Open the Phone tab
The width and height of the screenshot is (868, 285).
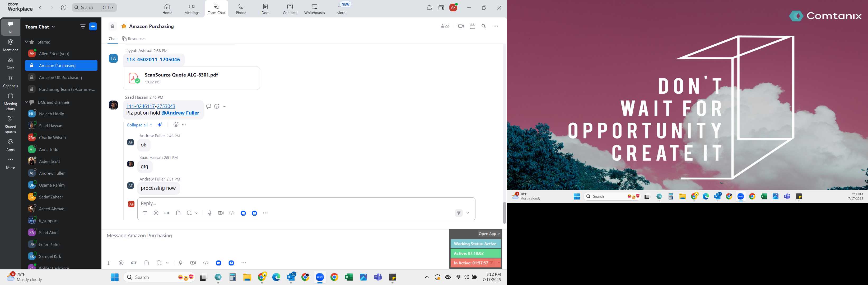241,9
